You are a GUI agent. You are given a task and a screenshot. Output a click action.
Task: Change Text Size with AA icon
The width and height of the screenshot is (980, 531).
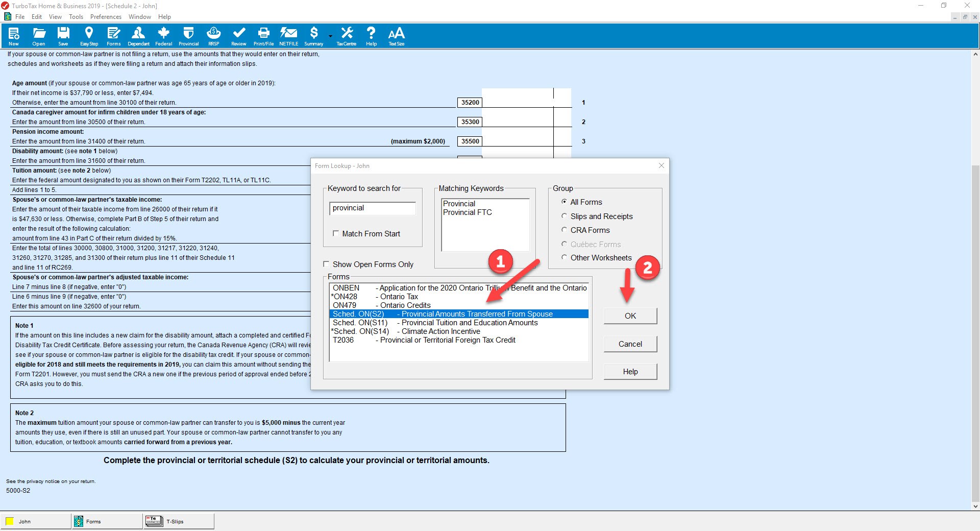click(x=396, y=36)
